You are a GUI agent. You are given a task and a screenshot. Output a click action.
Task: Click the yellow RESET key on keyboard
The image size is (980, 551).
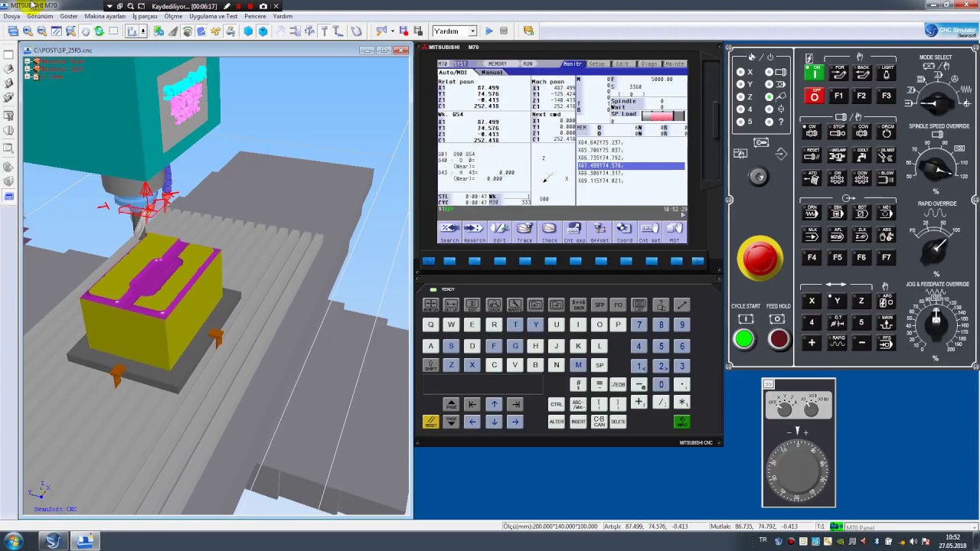430,422
